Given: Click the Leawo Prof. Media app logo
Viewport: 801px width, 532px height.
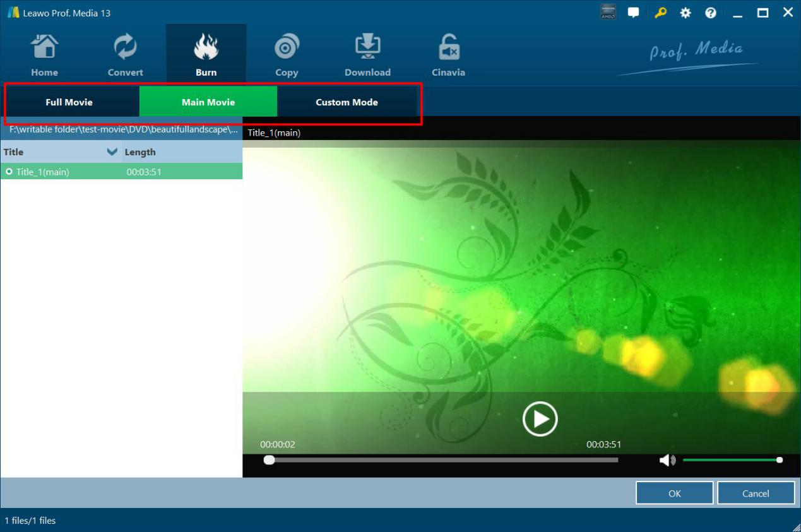Looking at the screenshot, I should point(13,13).
